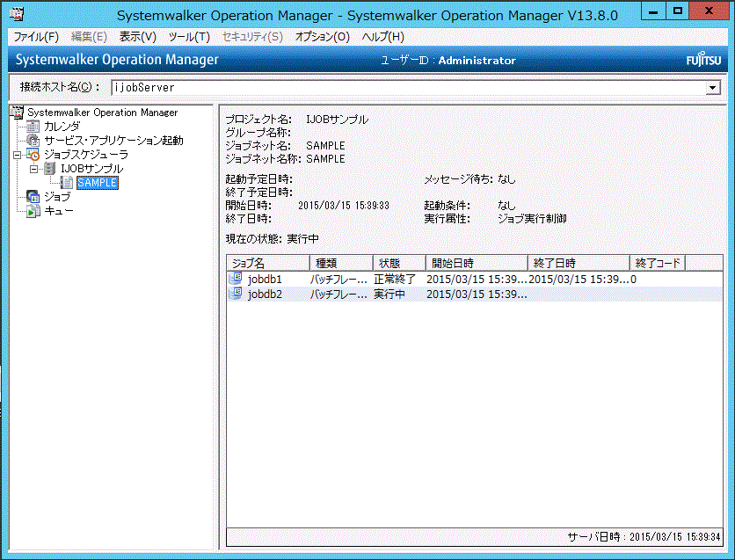This screenshot has width=735, height=560.
Task: Click the サーバ日時 status bar text
Action: point(644,536)
